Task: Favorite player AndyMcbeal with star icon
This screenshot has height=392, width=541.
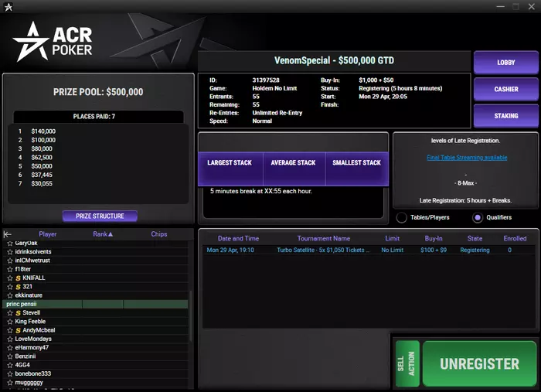Action: pyautogui.click(x=10, y=330)
